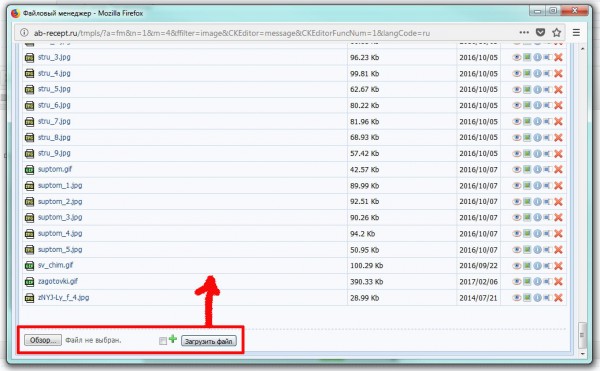The image size is (600, 371).
Task: Show file info for suptom.gif
Action: [537, 169]
